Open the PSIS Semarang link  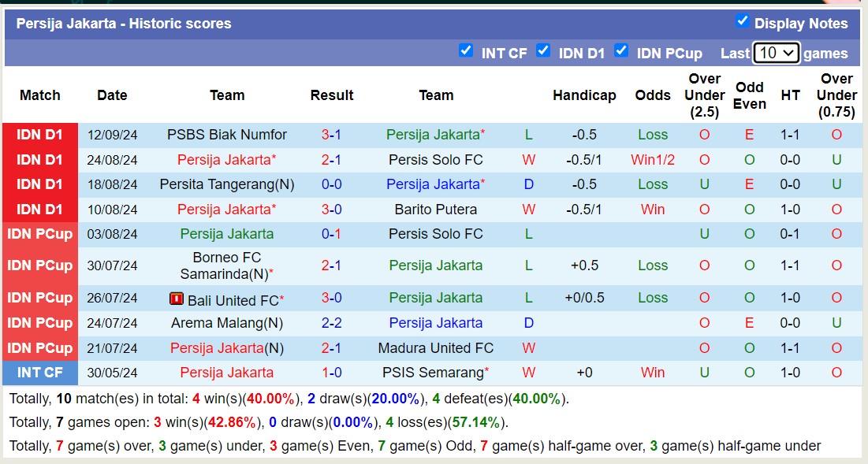click(434, 373)
